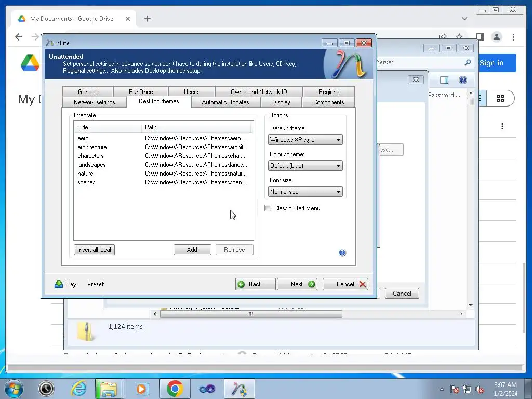This screenshot has width=532, height=399.
Task: Click the Explorer horizontal scrollbar
Action: [x=251, y=314]
